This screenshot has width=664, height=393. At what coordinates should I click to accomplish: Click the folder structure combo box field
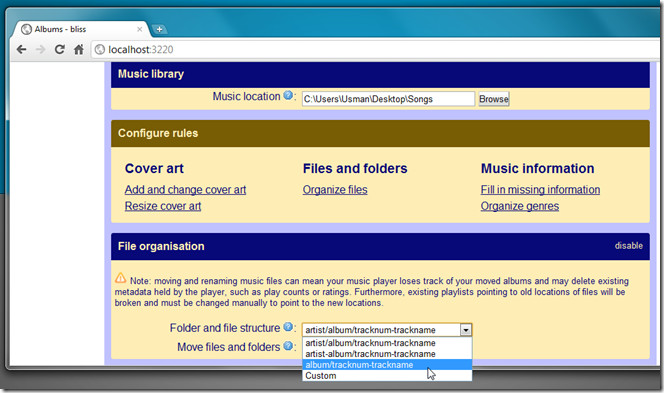(x=387, y=330)
